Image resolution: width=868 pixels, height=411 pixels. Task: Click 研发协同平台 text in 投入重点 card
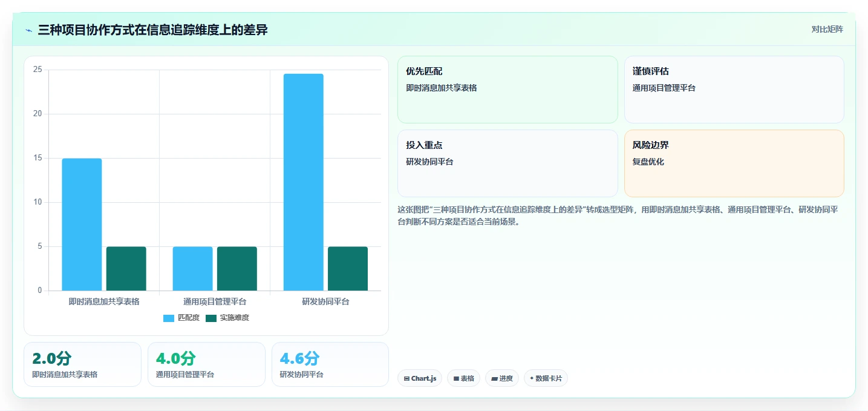tap(430, 162)
